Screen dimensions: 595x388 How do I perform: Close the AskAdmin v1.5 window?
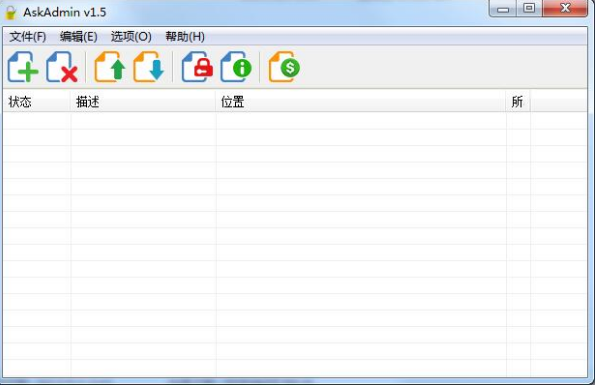pyautogui.click(x=565, y=8)
